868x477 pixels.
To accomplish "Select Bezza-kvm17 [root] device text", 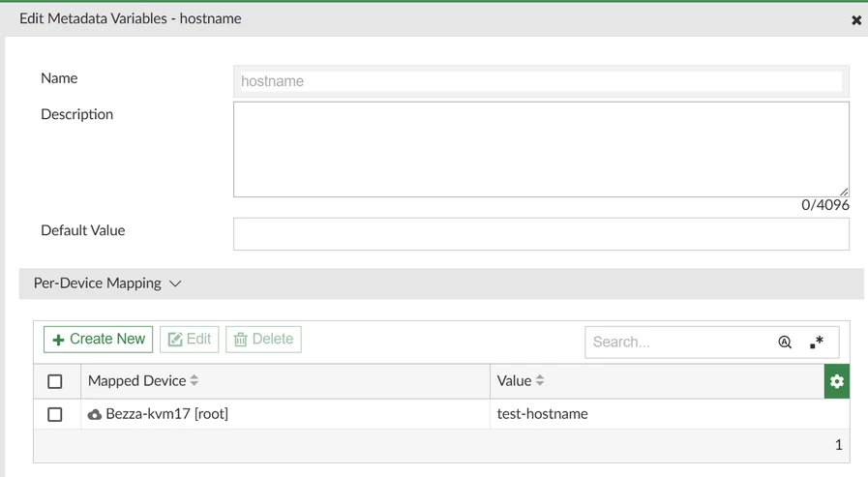I will pyautogui.click(x=166, y=414).
